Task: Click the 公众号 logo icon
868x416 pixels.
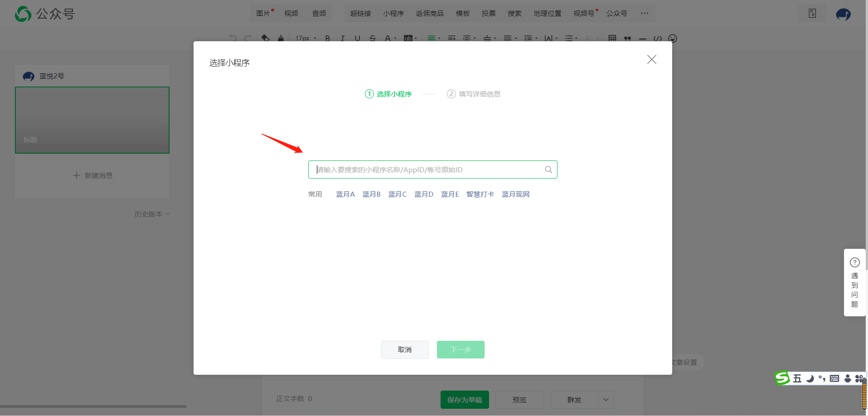Action: point(23,14)
